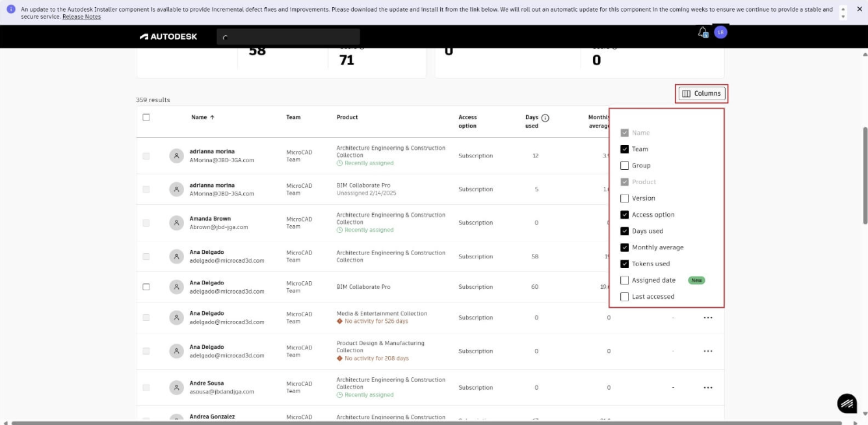Enable the Last accessed column checkbox
This screenshot has height=425, width=868.
point(625,297)
